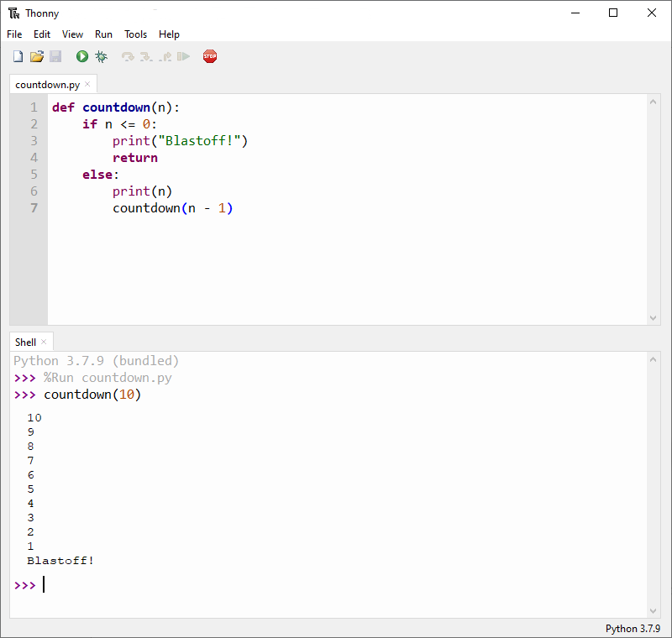This screenshot has height=638, width=672.
Task: Click the 'else:' code line
Action: pyautogui.click(x=101, y=175)
